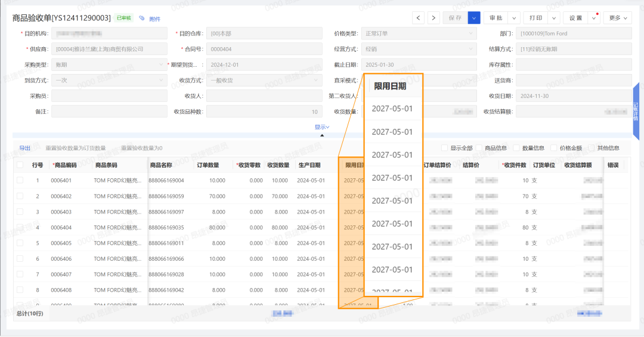Click the paperclip attachment icon
Viewport: 644px width, 337px height.
point(142,18)
